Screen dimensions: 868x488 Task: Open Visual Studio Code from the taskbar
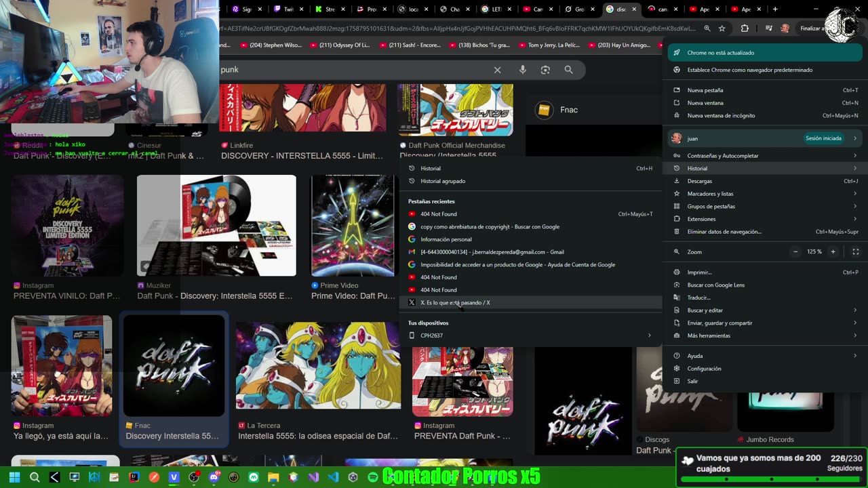pyautogui.click(x=333, y=477)
